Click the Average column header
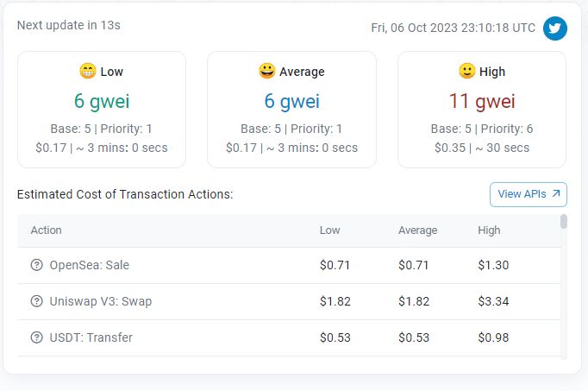Viewport: 588px width, 391px height. (x=418, y=230)
